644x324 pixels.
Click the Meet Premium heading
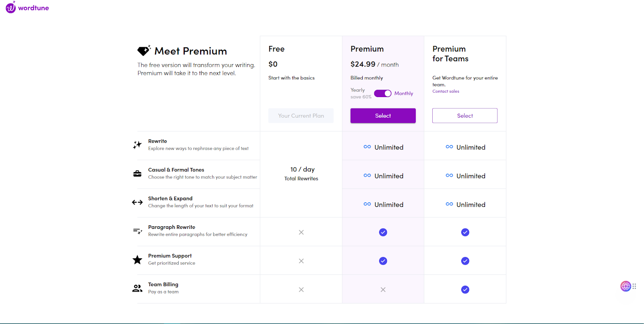191,51
